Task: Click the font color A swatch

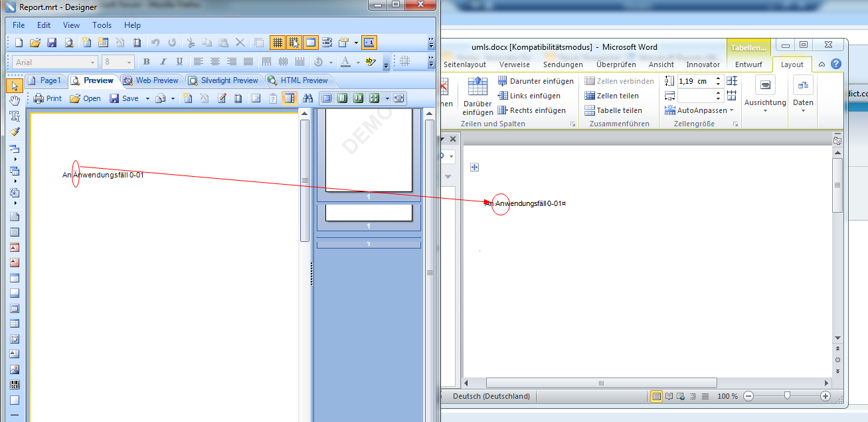Action: (345, 62)
